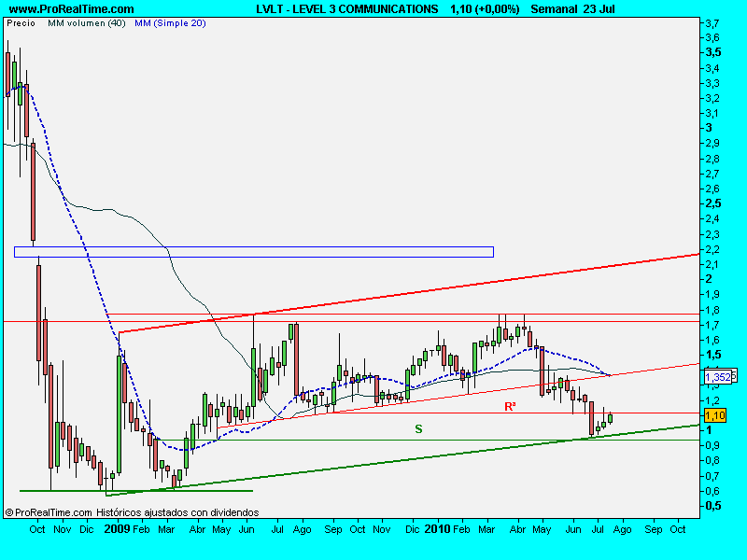The image size is (747, 560).
Task: Click the bold 3,5 price axis label
Action: 713,52
